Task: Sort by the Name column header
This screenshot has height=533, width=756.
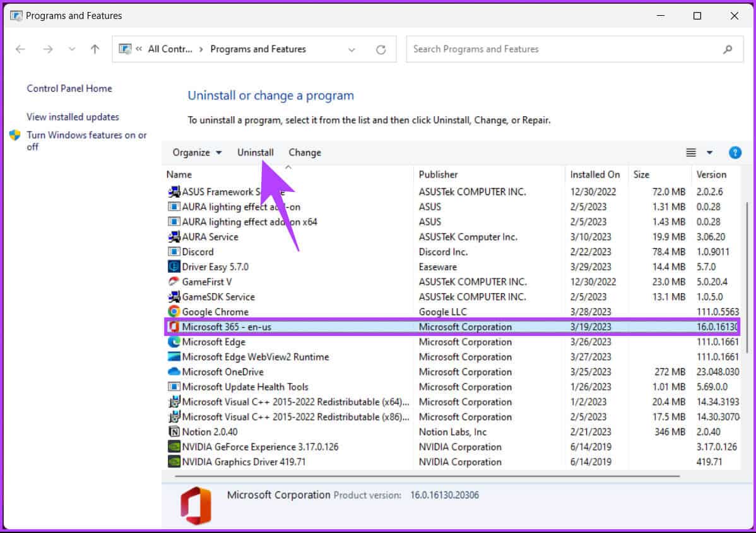Action: point(179,174)
